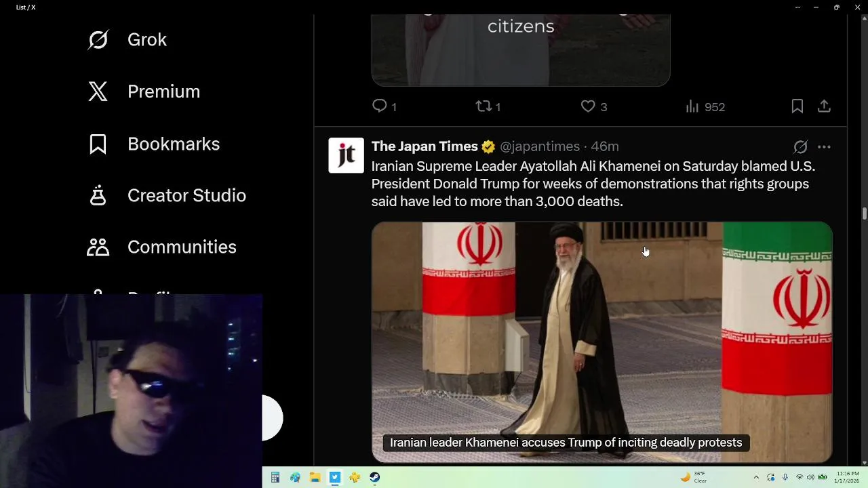The height and width of the screenshot is (488, 868).
Task: Open Communities in the sidebar
Action: 162,247
